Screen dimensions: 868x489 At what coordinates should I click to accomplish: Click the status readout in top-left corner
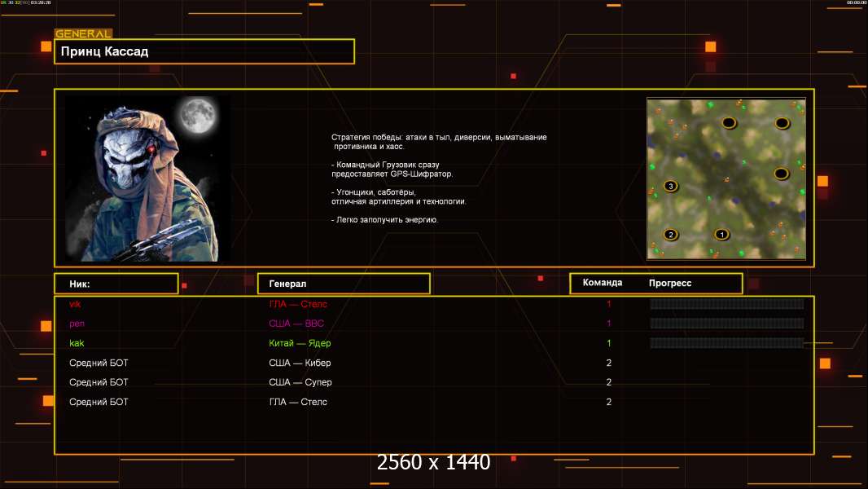pyautogui.click(x=26, y=2)
